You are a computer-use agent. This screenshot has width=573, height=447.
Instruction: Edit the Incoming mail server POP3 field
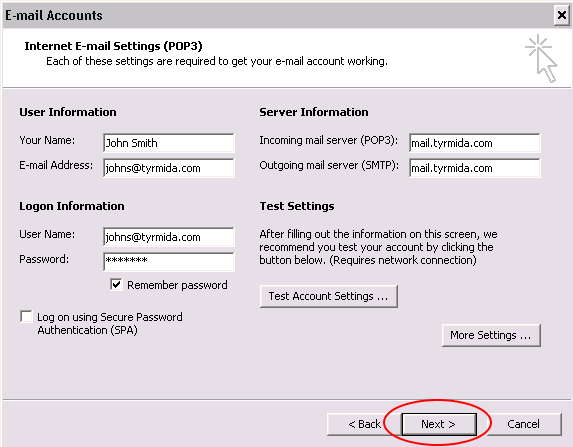(x=474, y=143)
